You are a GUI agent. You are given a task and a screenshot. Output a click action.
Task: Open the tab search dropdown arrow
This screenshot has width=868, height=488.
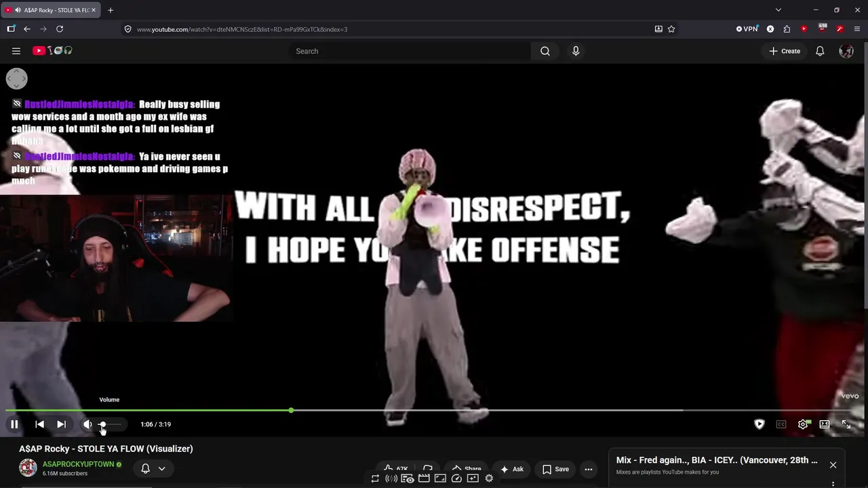[x=778, y=10]
